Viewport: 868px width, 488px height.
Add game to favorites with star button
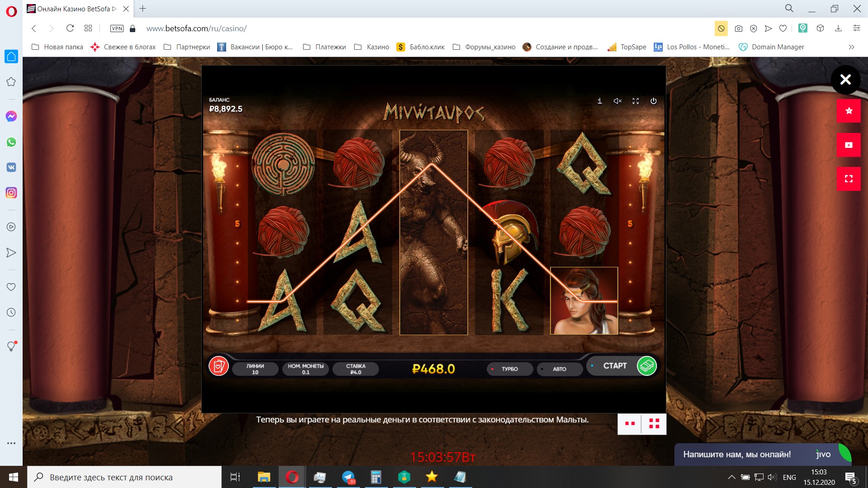849,111
